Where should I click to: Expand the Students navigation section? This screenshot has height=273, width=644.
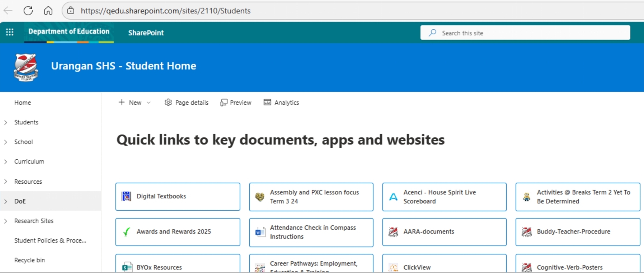[6, 122]
